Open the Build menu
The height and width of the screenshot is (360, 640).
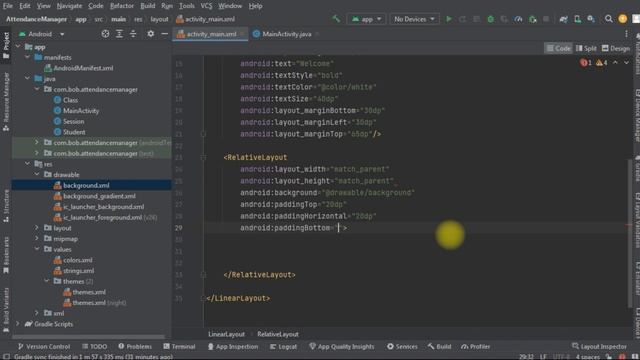point(147,6)
